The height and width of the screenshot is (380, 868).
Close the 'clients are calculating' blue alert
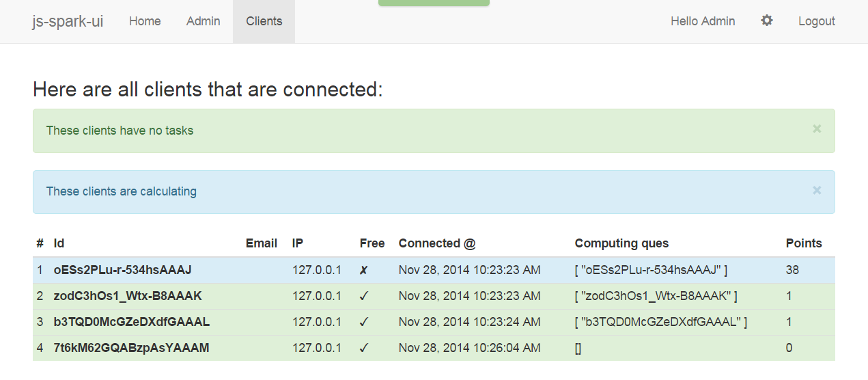(817, 190)
